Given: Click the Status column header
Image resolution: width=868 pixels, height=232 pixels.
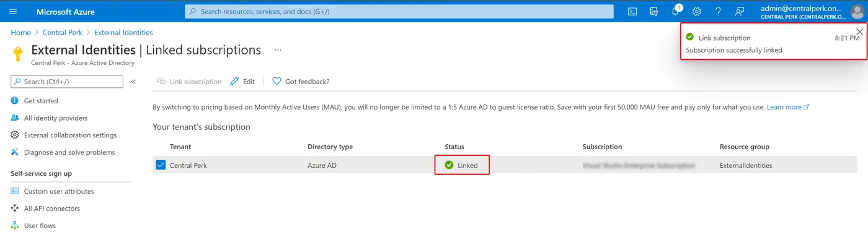Looking at the screenshot, I should 454,147.
